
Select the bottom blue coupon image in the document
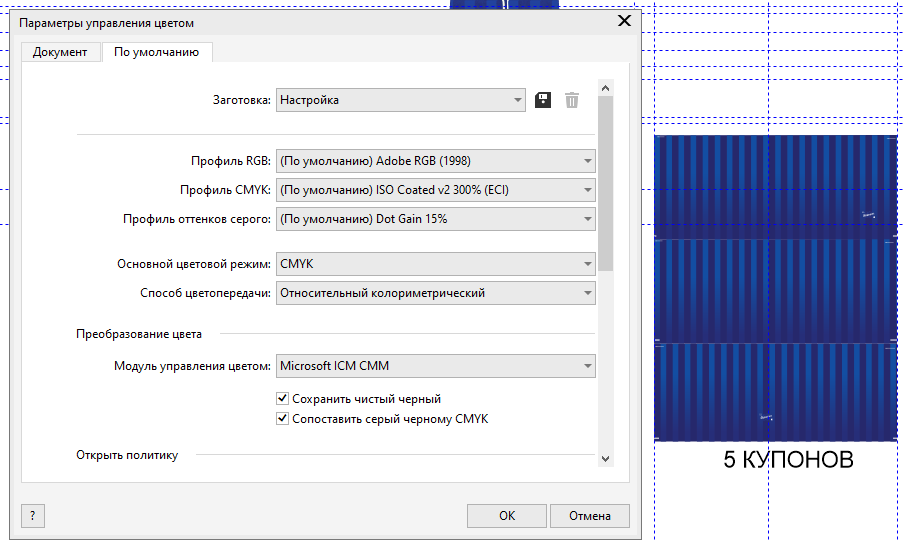click(775, 392)
